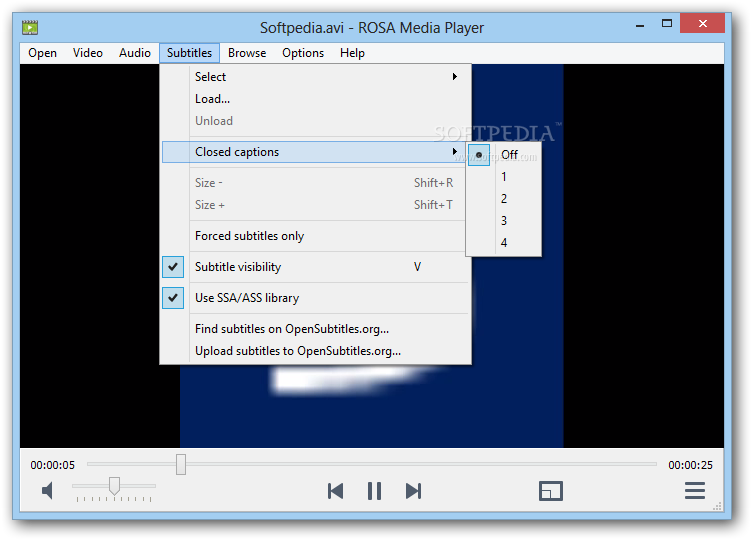Close the Subtitles menu
This screenshot has width=752, height=540.
tap(189, 53)
